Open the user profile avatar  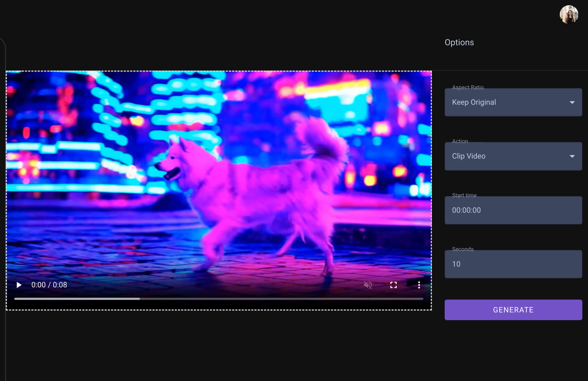coord(569,14)
